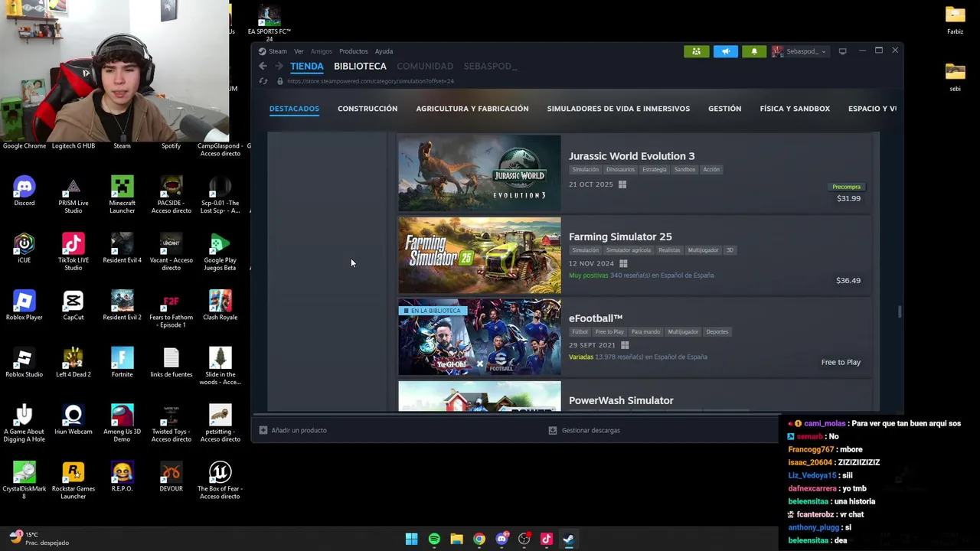Click eFootball game thumbnail
The width and height of the screenshot is (980, 551).
coord(479,337)
